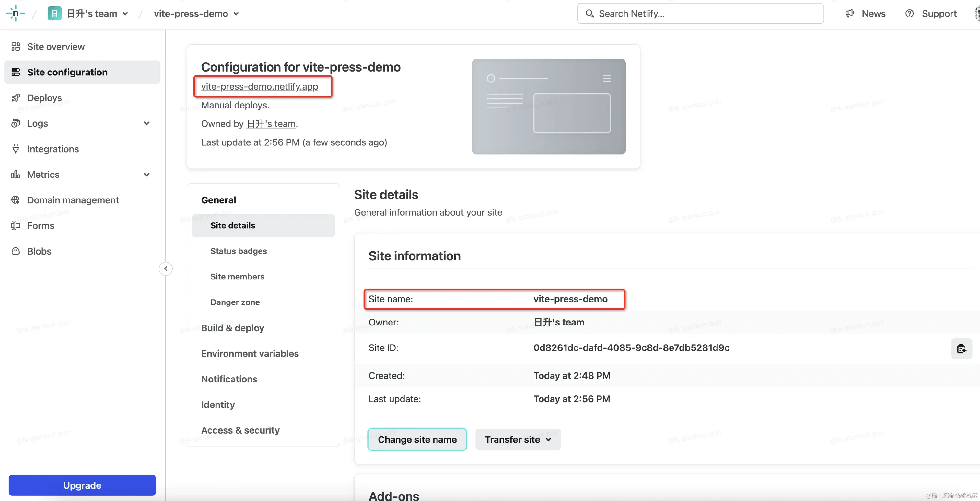This screenshot has height=501, width=980.
Task: Collapse the sidebar with arrow button
Action: click(166, 269)
